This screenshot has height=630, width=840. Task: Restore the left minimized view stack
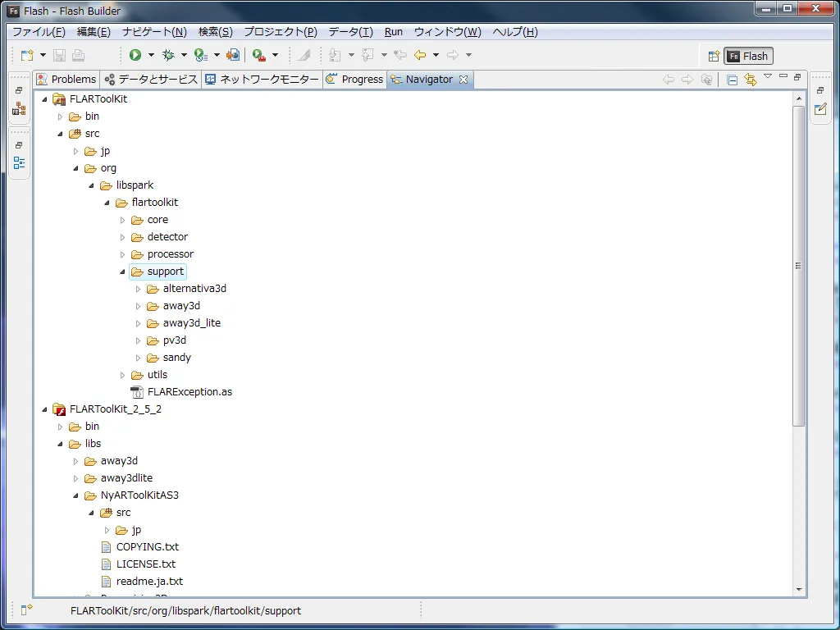click(x=20, y=90)
